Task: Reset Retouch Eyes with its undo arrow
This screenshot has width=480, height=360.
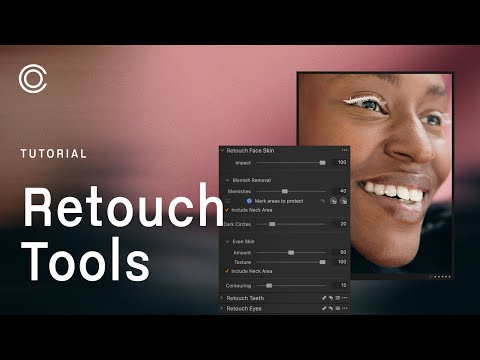Action: (x=331, y=308)
